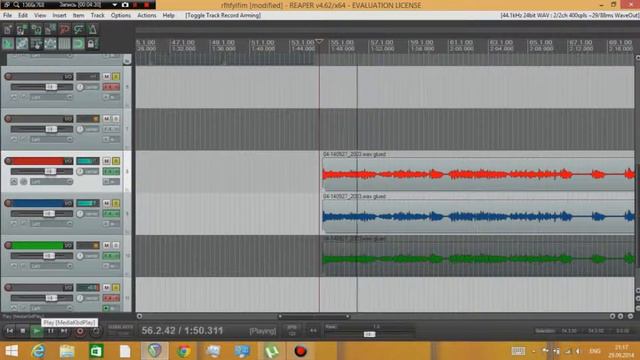Solo the green track with its S button
Screen dimensions: 640x360
point(116,245)
